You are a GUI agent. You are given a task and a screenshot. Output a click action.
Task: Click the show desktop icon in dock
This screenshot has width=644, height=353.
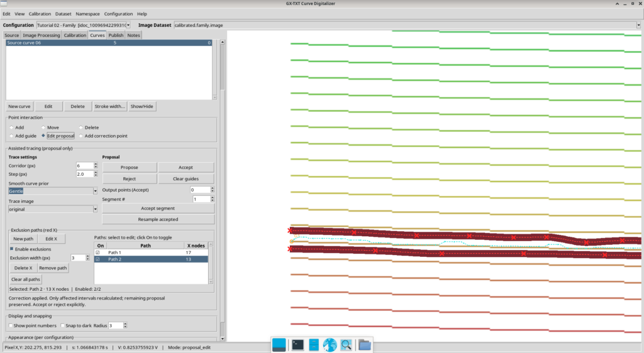(279, 345)
